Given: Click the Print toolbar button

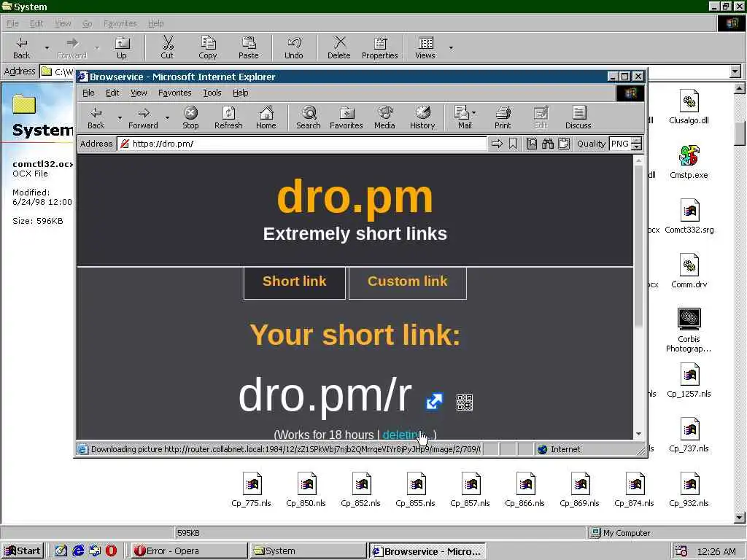Looking at the screenshot, I should pos(503,117).
